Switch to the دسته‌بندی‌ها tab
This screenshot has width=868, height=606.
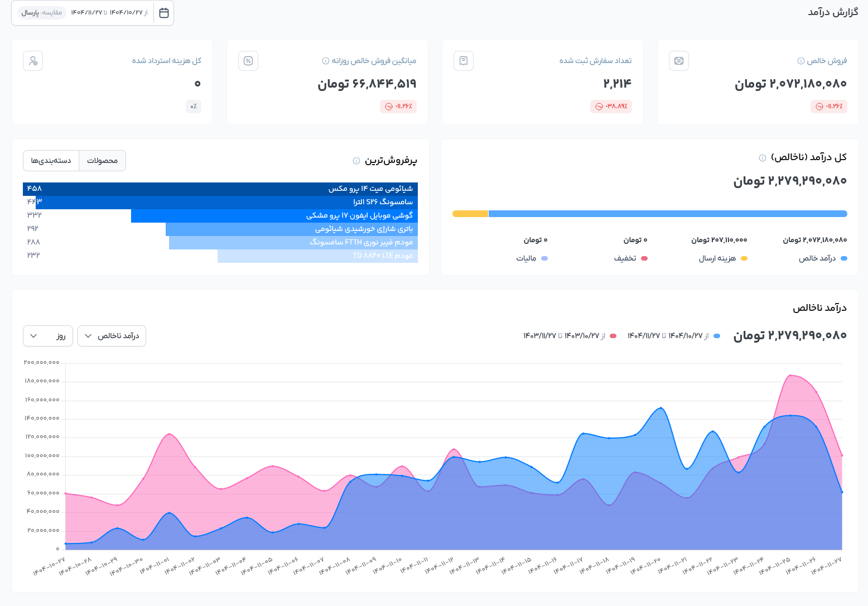(x=51, y=161)
